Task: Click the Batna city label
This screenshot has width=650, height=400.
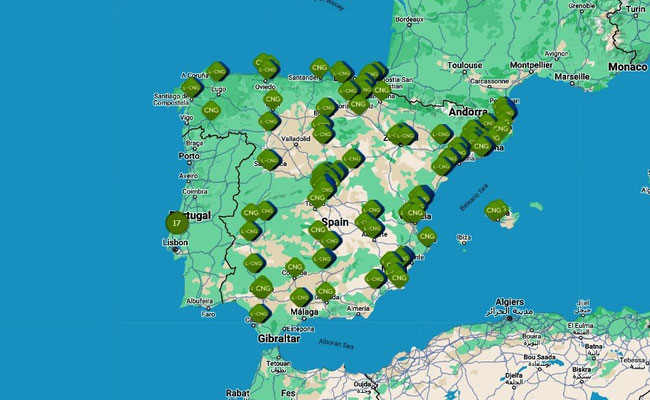Action: pyautogui.click(x=594, y=346)
